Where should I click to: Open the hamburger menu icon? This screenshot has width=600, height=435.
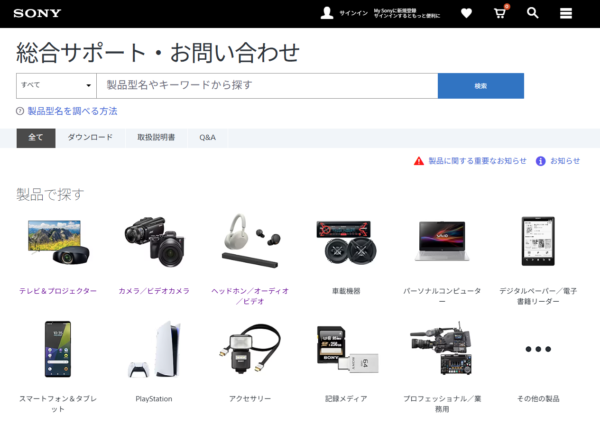tap(566, 13)
